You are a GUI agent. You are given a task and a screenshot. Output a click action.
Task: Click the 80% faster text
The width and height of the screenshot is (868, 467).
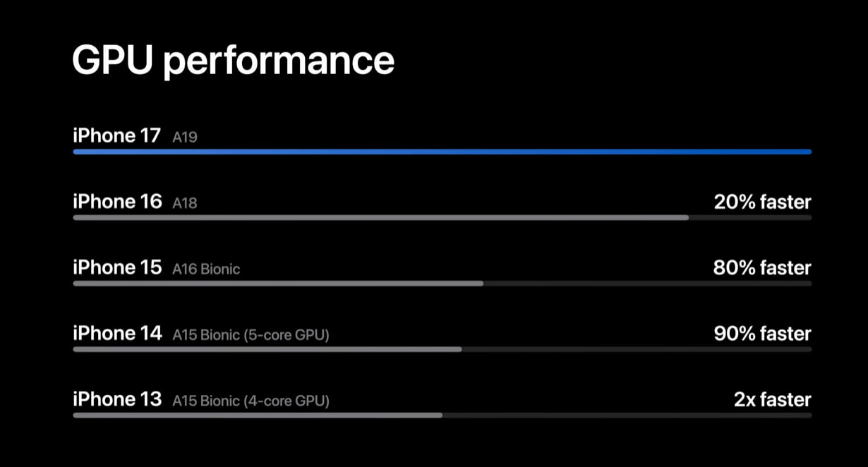click(x=762, y=268)
